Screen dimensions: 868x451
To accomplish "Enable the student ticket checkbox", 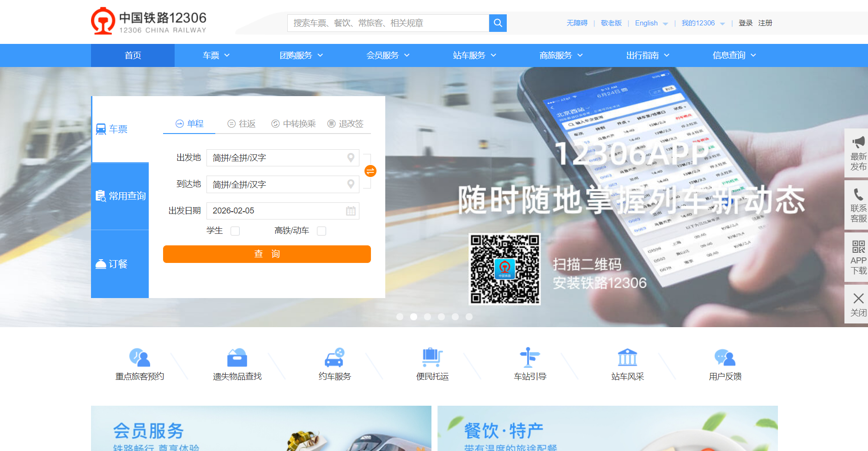I will [235, 231].
